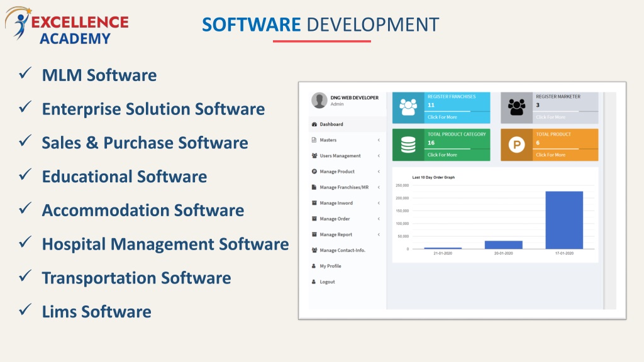The image size is (644, 362).
Task: Click the Register Franchises people icon
Action: pos(408,107)
